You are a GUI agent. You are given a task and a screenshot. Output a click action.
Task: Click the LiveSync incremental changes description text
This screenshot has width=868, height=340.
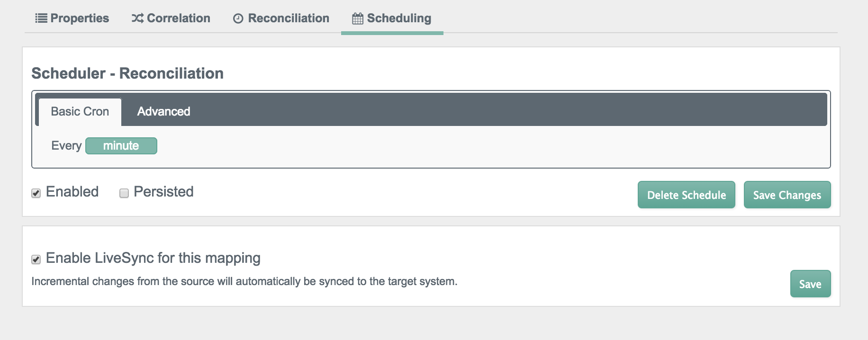(x=244, y=281)
